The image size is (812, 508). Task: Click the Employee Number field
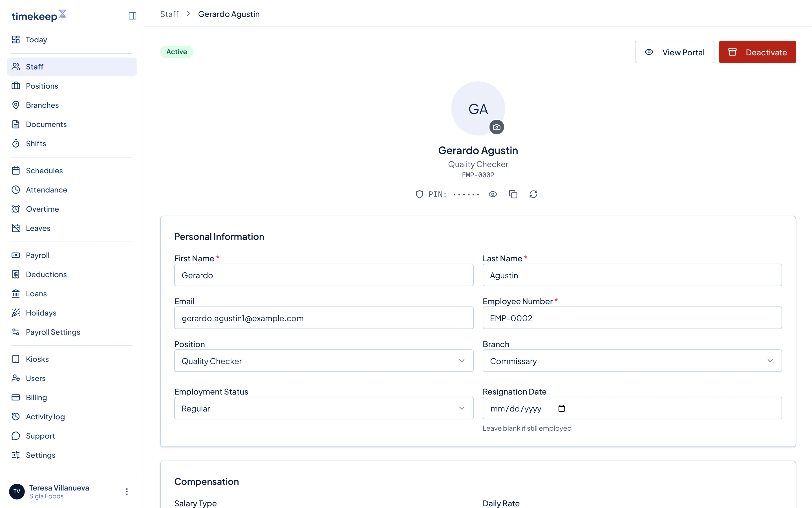[x=632, y=318]
